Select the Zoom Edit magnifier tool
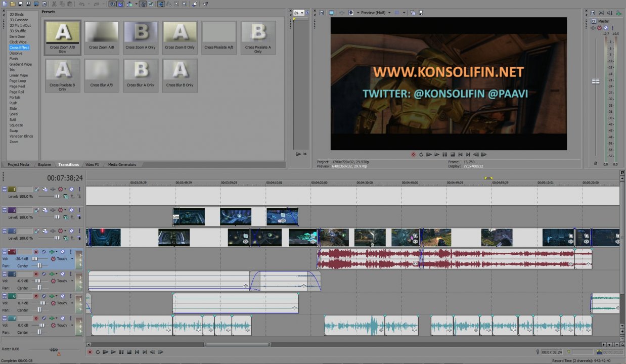The image size is (626, 364). pos(185,4)
